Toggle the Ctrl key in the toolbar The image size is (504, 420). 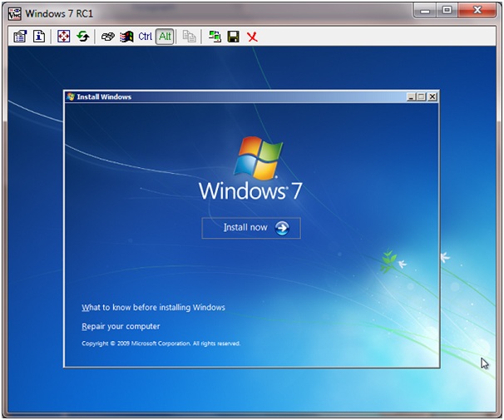[x=146, y=37]
